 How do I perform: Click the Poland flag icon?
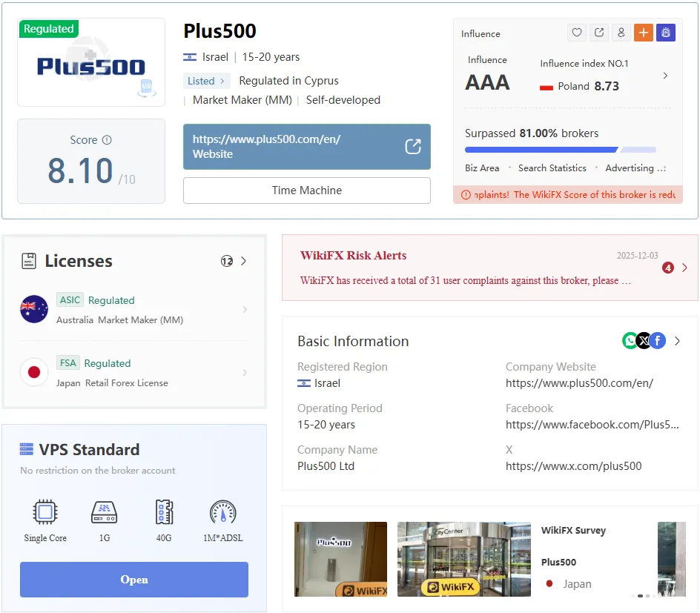point(547,87)
